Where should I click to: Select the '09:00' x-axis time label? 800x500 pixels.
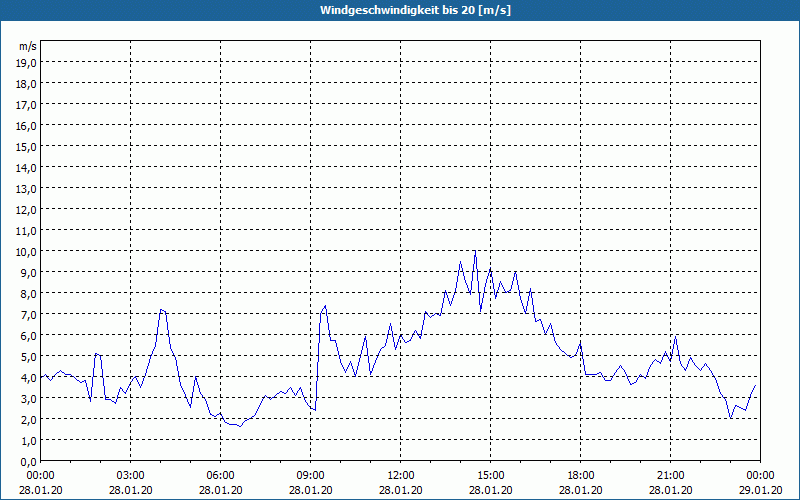point(311,476)
